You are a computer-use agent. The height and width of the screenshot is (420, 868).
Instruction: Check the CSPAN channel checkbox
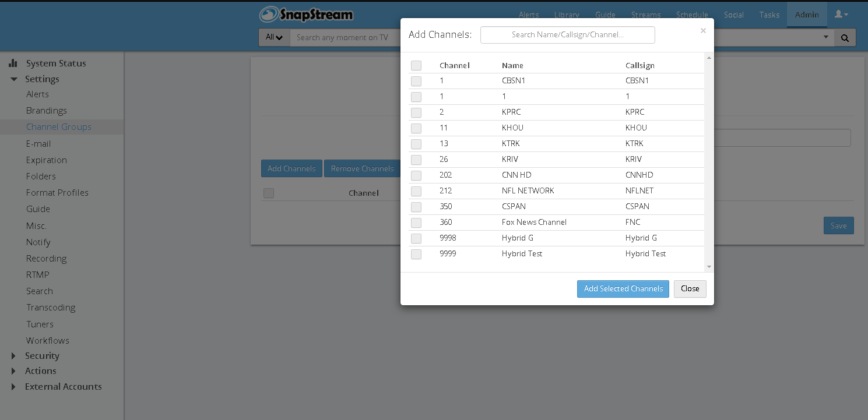pos(416,207)
